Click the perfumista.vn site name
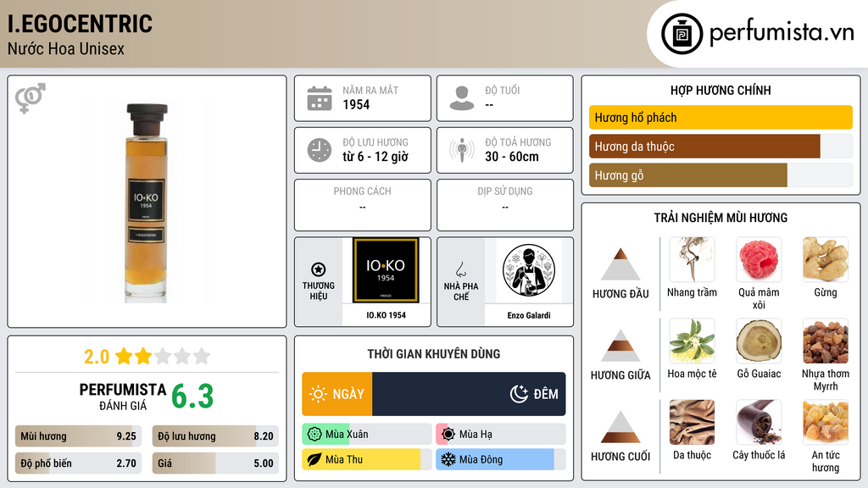Screen dimensions: 868x488 click(x=782, y=32)
